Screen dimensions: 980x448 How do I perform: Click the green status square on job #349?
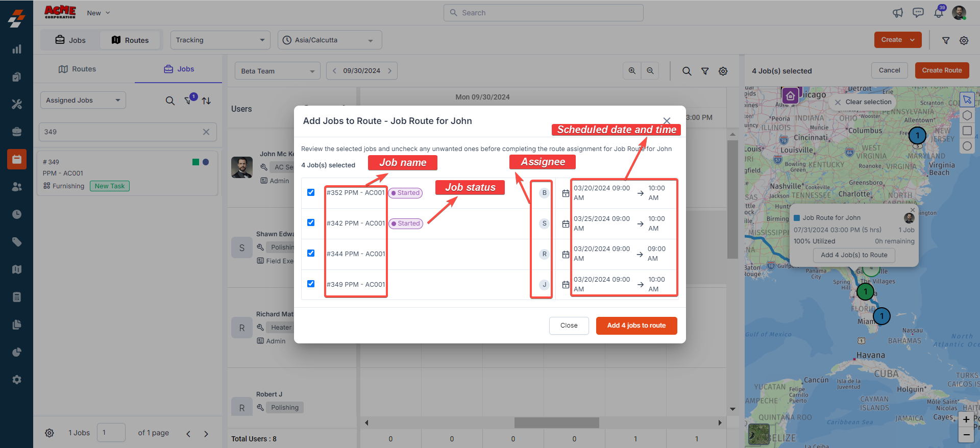point(195,162)
